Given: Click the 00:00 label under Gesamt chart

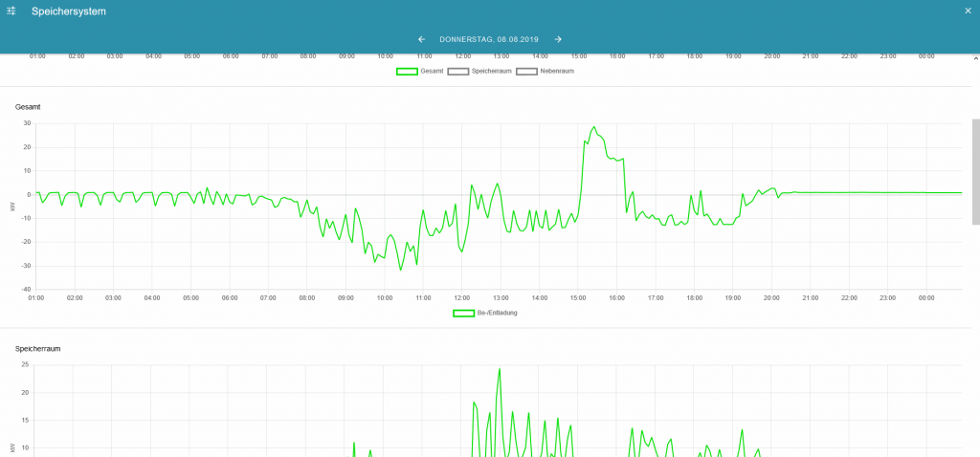Looking at the screenshot, I should click(926, 297).
